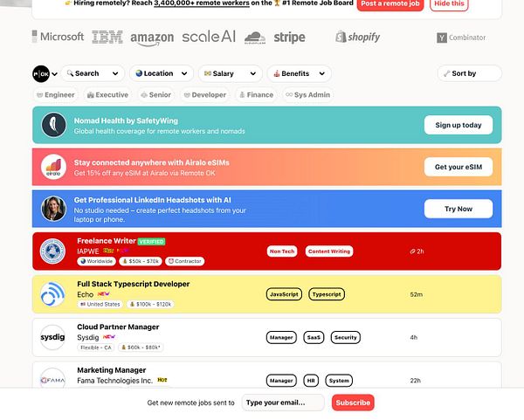Click Manager tag on Cloud Partner Manager
The height and width of the screenshot is (420, 524).
point(281,337)
